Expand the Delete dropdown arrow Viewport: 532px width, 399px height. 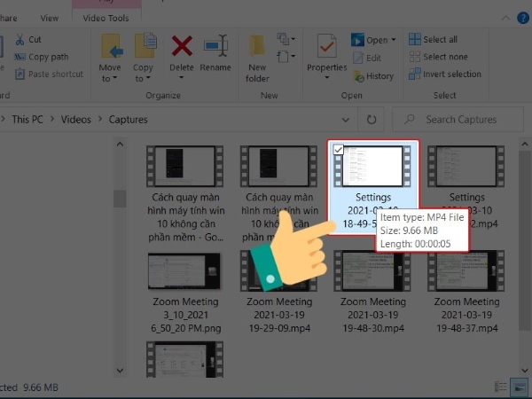click(x=182, y=79)
